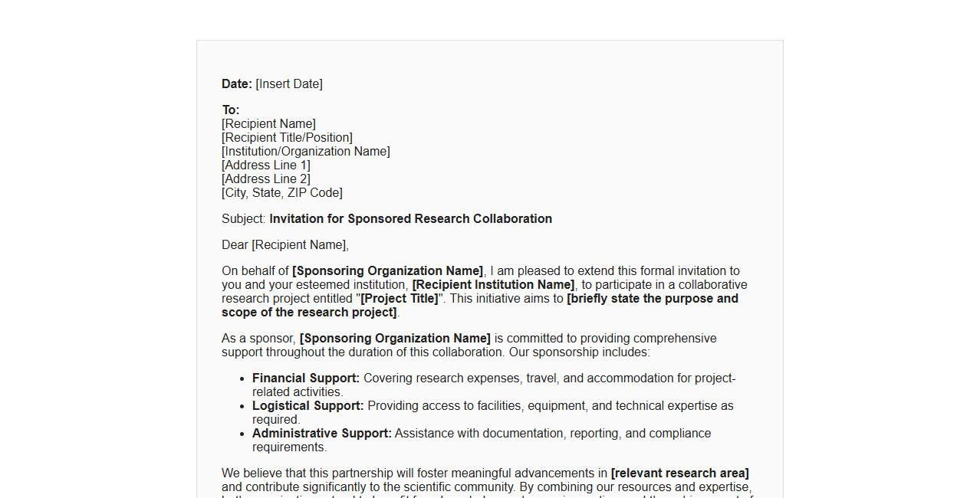This screenshot has width=980, height=498.
Task: Click the [Address Line 1] placeholder
Action: (265, 165)
